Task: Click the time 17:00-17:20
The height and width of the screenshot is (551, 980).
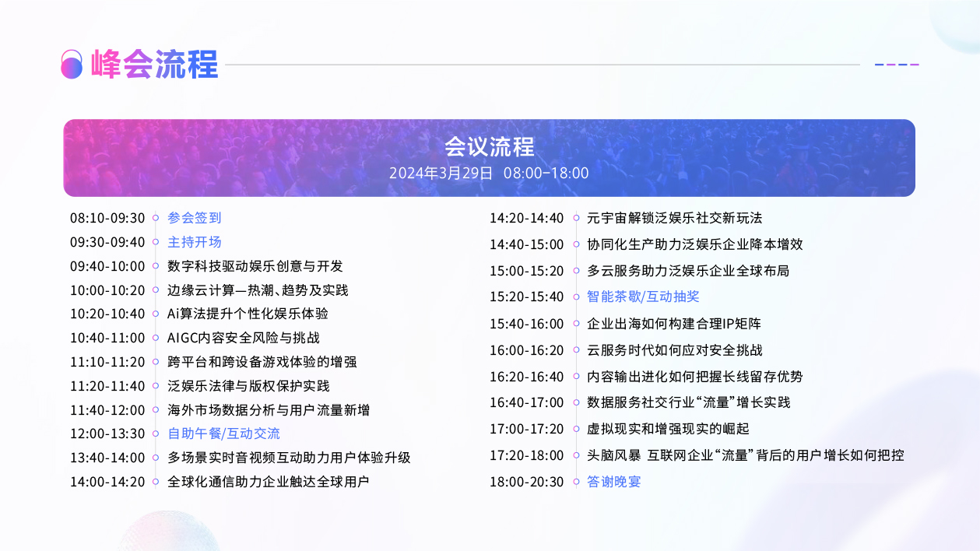Action: tap(526, 429)
